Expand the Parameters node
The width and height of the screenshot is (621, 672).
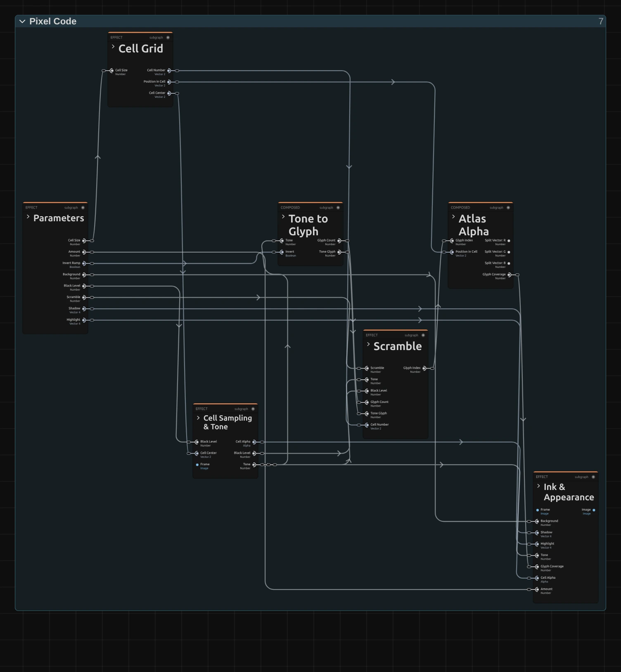28,217
